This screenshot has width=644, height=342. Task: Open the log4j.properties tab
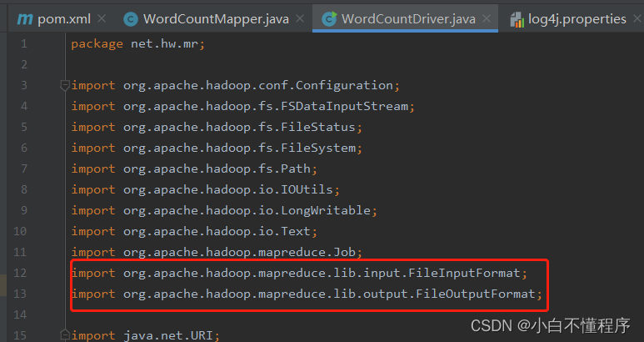[577, 19]
